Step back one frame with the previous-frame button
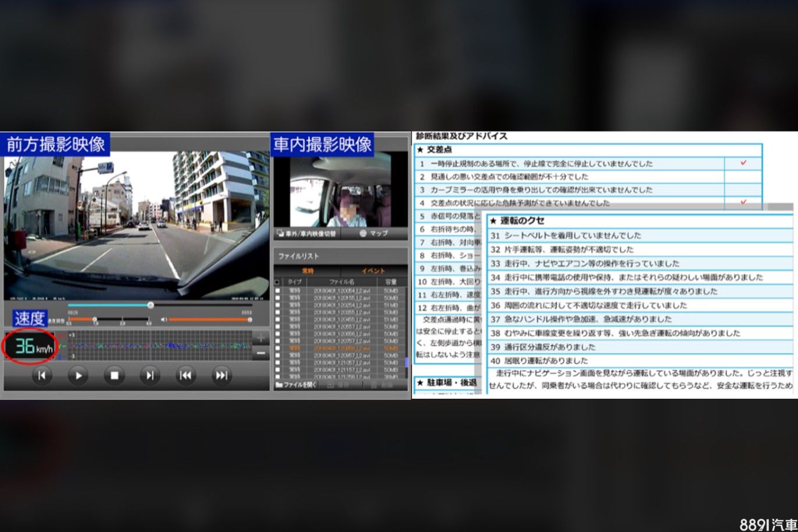Image resolution: width=798 pixels, height=532 pixels. [42, 375]
